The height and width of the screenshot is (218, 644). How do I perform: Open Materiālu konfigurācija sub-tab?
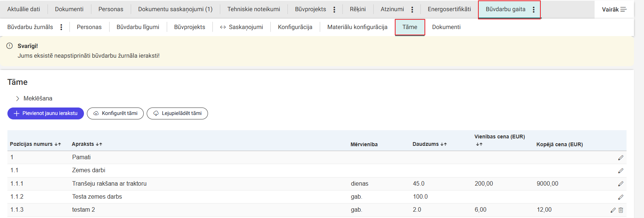tap(357, 27)
